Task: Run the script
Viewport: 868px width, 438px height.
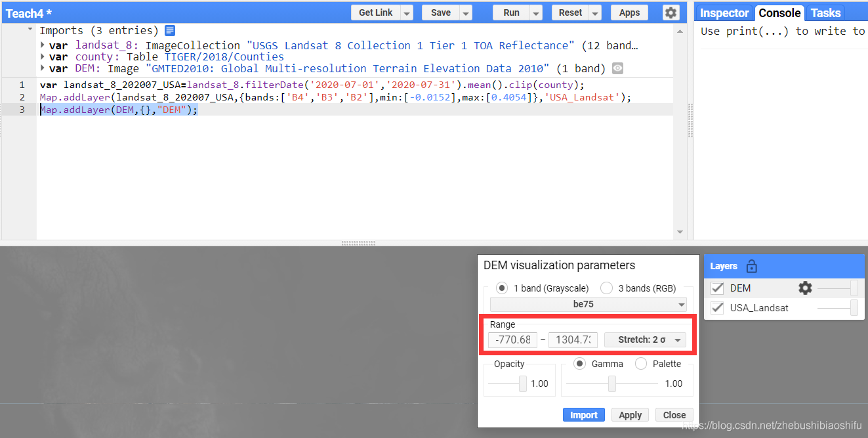Action: pos(511,12)
